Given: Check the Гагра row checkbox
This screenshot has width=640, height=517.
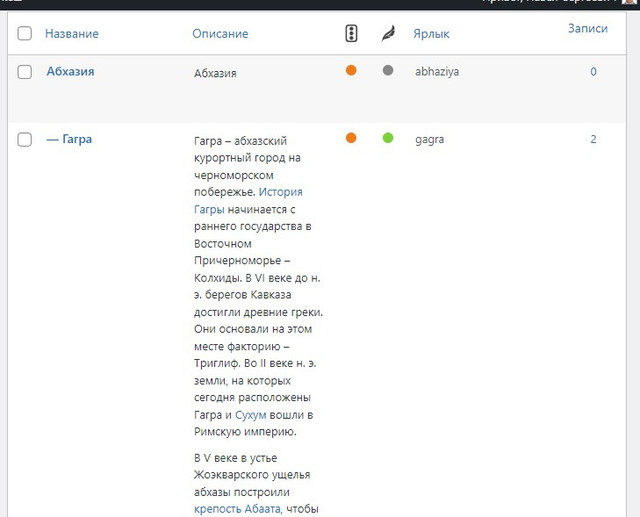Looking at the screenshot, I should coord(24,140).
